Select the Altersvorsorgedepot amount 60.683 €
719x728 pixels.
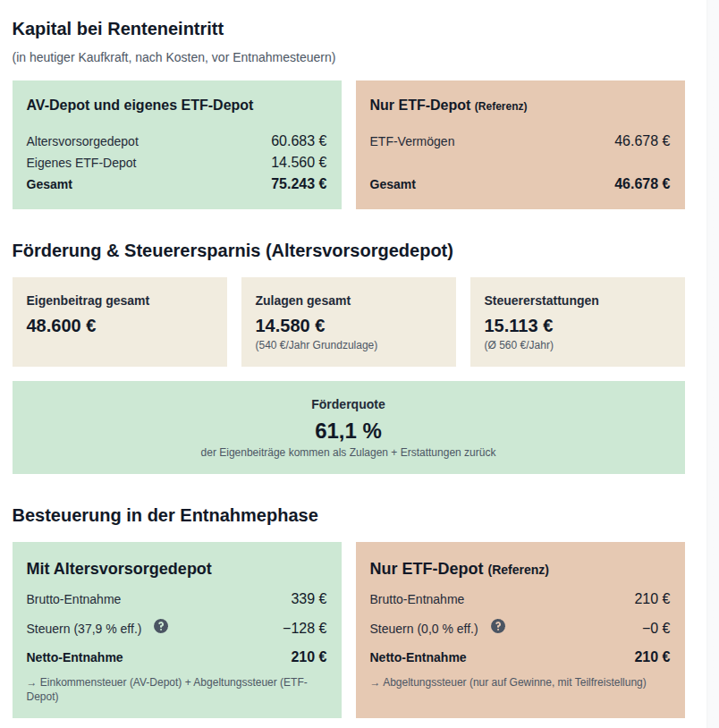point(299,140)
